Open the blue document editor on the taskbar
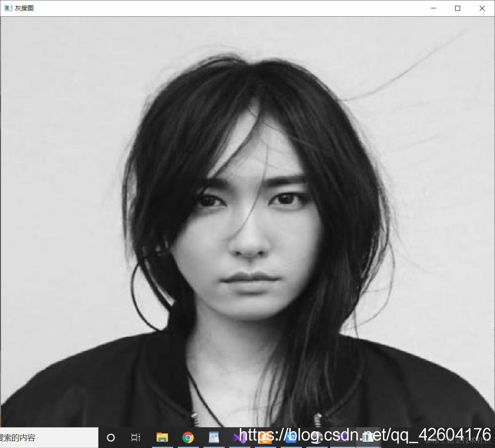This screenshot has height=448, width=495. pos(214,437)
